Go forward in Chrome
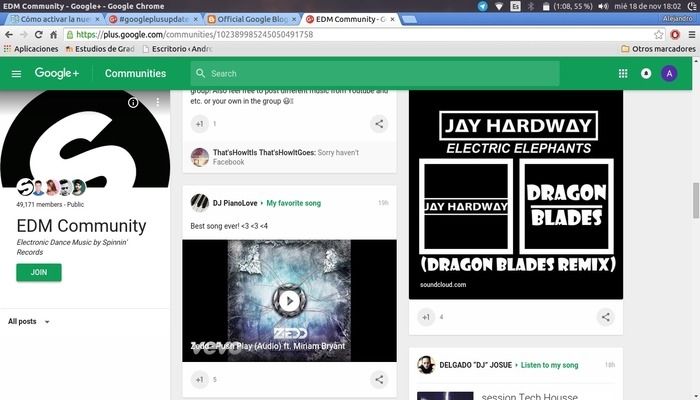700x400 pixels. click(x=24, y=34)
